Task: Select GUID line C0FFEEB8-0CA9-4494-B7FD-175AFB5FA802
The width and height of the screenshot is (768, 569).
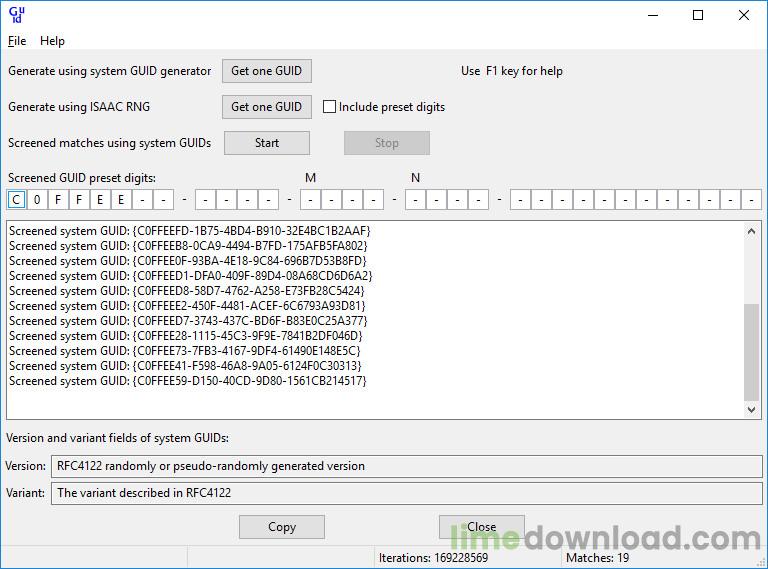Action: coord(188,246)
